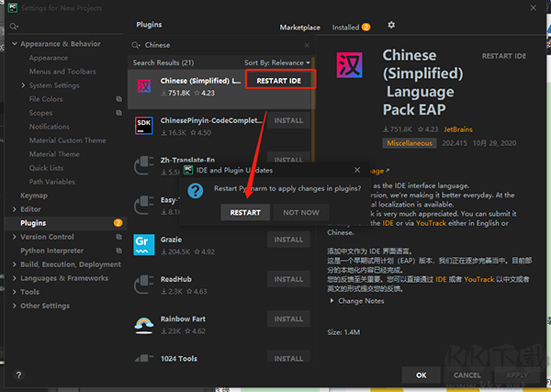Install the ReadHub plugin
The image size is (551, 392).
pyautogui.click(x=288, y=279)
